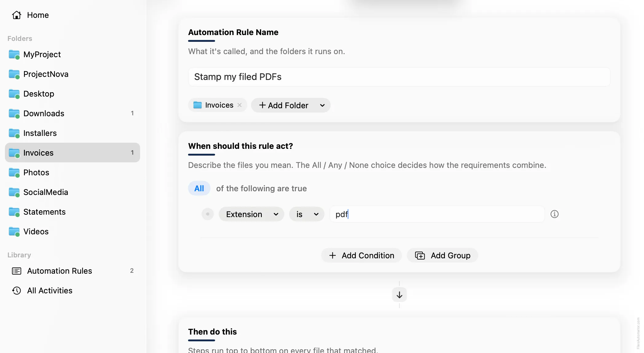Click the plus icon of Add Condition
Screen dimensions: 644x353
332,255
